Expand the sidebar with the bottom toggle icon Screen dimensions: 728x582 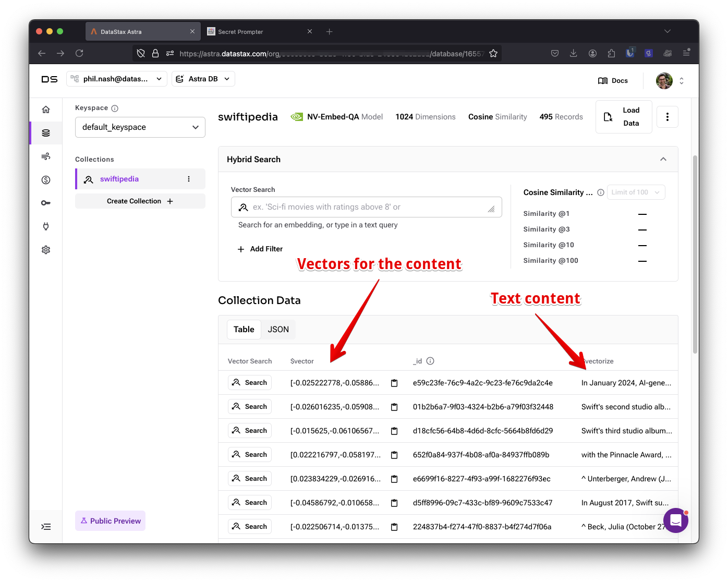tap(46, 527)
